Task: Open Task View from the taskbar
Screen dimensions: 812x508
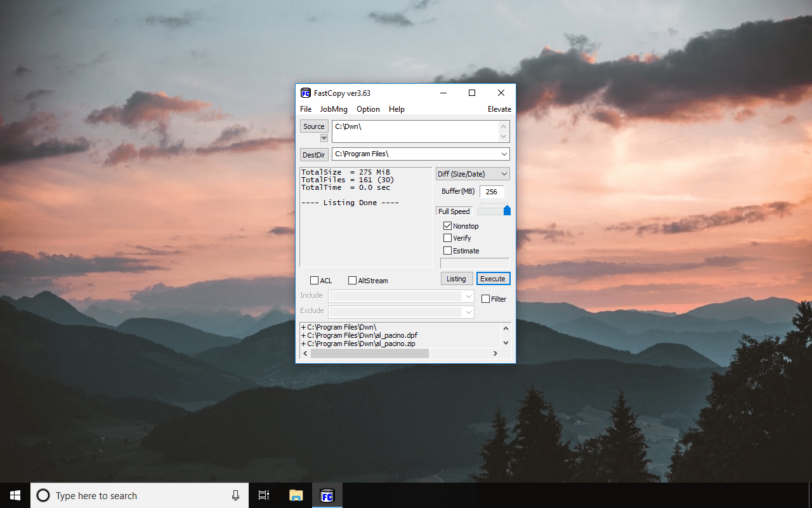Action: click(264, 495)
